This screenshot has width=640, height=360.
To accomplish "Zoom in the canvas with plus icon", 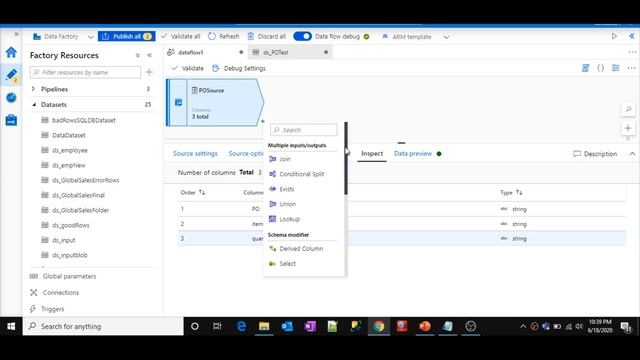I will point(628,128).
